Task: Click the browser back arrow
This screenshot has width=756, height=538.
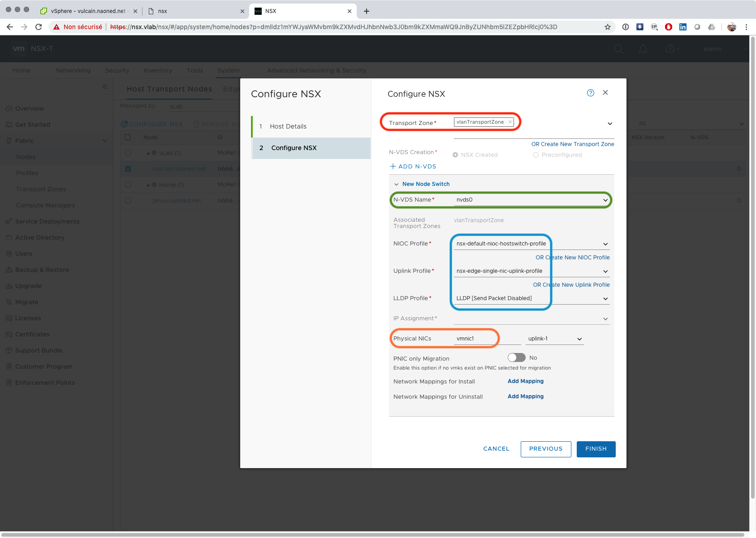Action: coord(10,27)
